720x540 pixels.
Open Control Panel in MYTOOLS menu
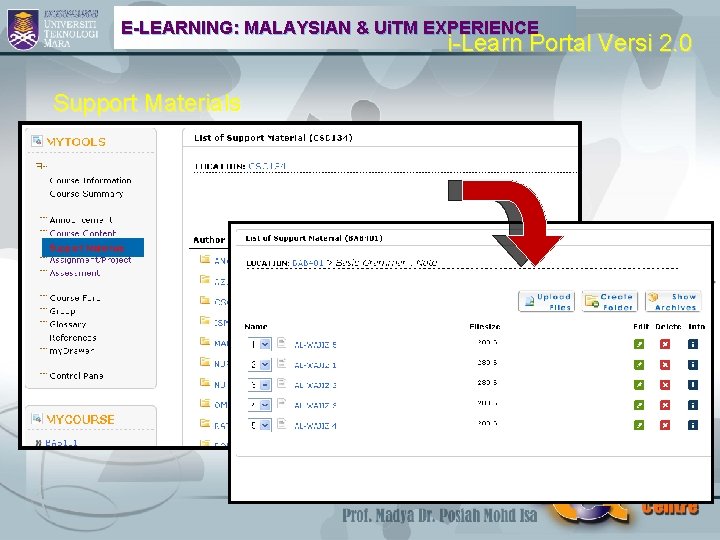pyautogui.click(x=76, y=376)
